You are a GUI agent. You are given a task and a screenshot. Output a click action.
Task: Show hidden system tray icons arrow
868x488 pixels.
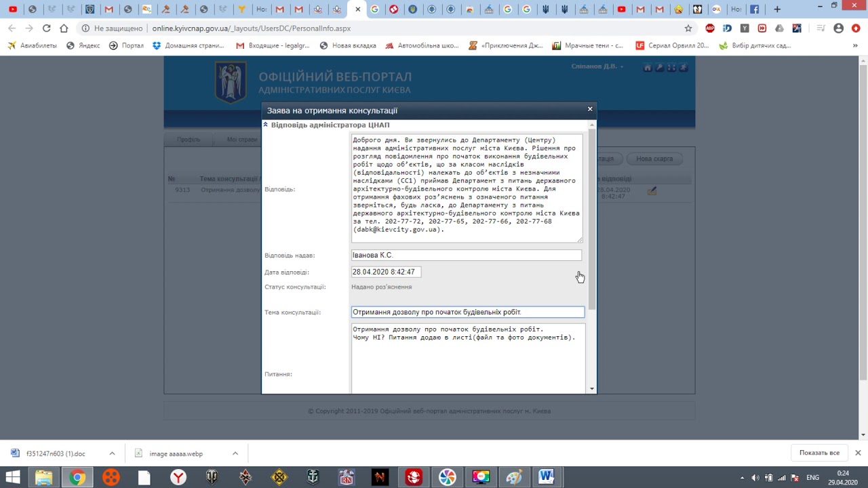point(742,478)
